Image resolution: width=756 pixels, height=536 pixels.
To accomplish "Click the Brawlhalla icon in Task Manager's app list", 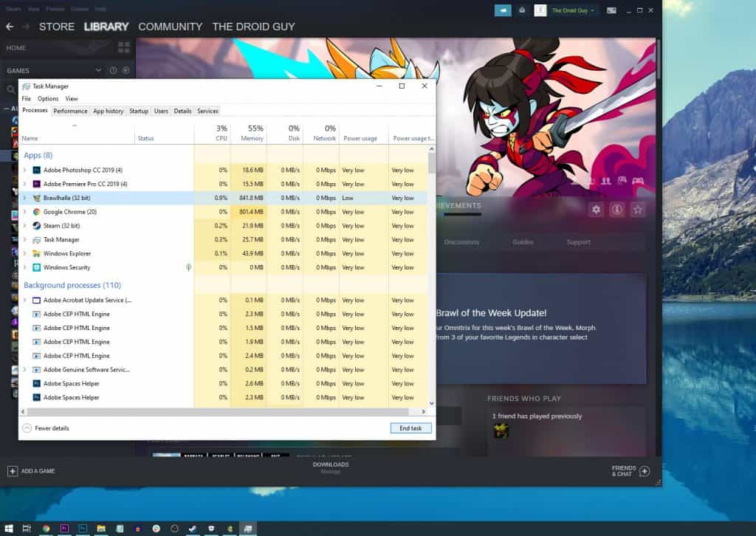I will [x=37, y=198].
